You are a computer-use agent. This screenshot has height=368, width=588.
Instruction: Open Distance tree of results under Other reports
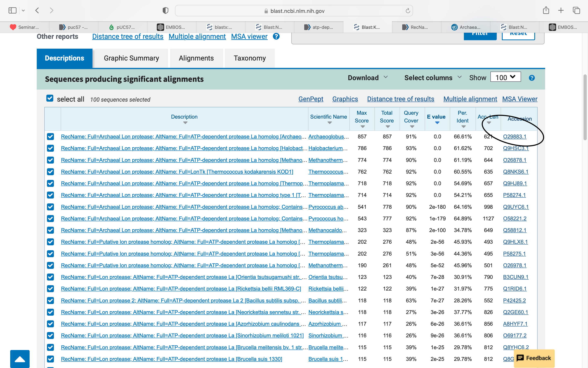pyautogui.click(x=128, y=37)
